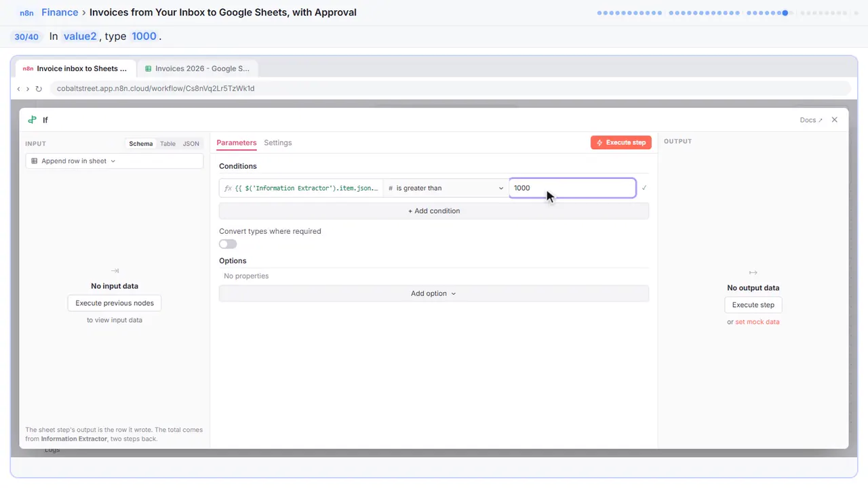Image resolution: width=868 pixels, height=488 pixels.
Task: Click the set mock data link
Action: [757, 322]
